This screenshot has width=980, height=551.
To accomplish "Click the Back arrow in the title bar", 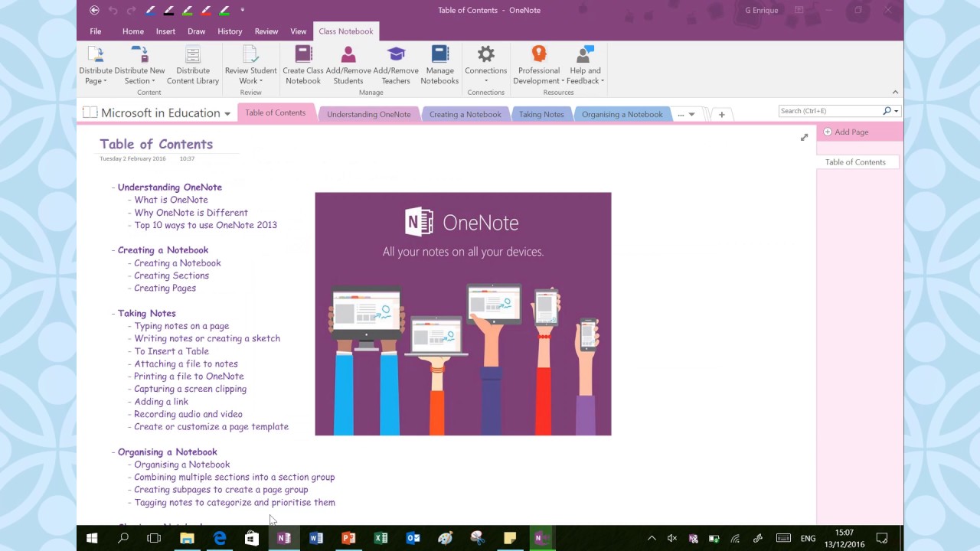I will point(94,10).
